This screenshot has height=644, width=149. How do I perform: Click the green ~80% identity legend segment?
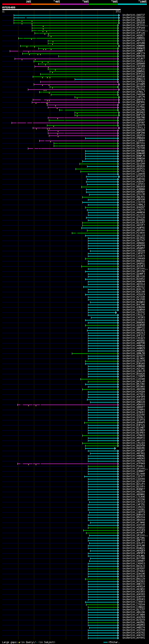pyautogui.click(x=103, y=4)
